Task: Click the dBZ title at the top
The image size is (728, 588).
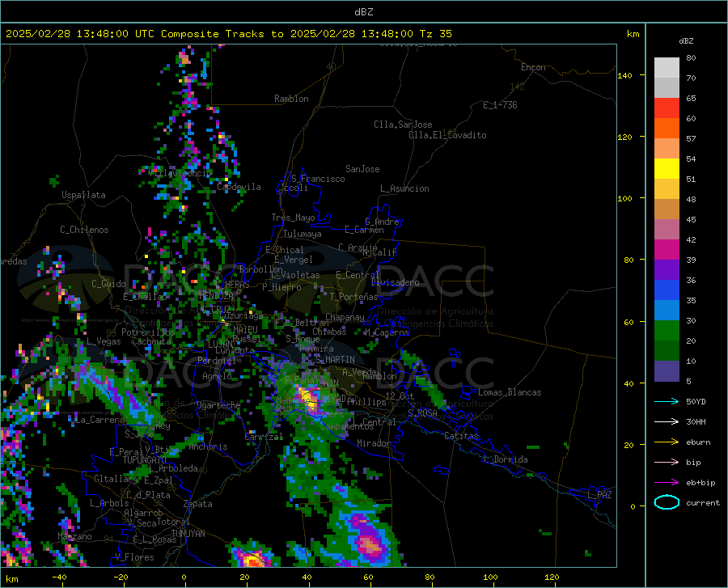Action: pyautogui.click(x=363, y=12)
